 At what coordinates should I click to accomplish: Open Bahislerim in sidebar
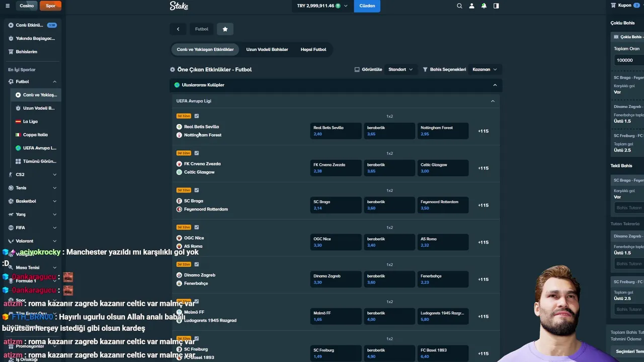pyautogui.click(x=32, y=52)
